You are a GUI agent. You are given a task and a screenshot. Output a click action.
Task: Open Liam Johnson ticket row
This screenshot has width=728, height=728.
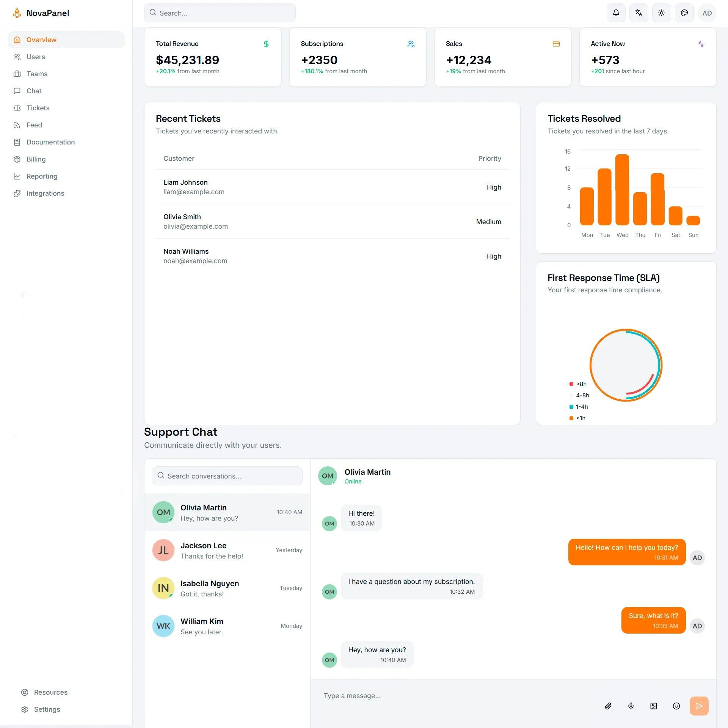tap(332, 187)
